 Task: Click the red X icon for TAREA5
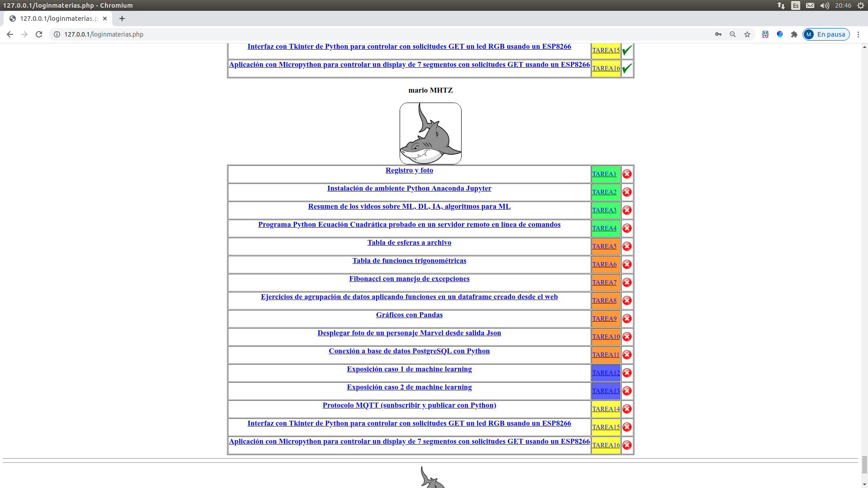[627, 246]
